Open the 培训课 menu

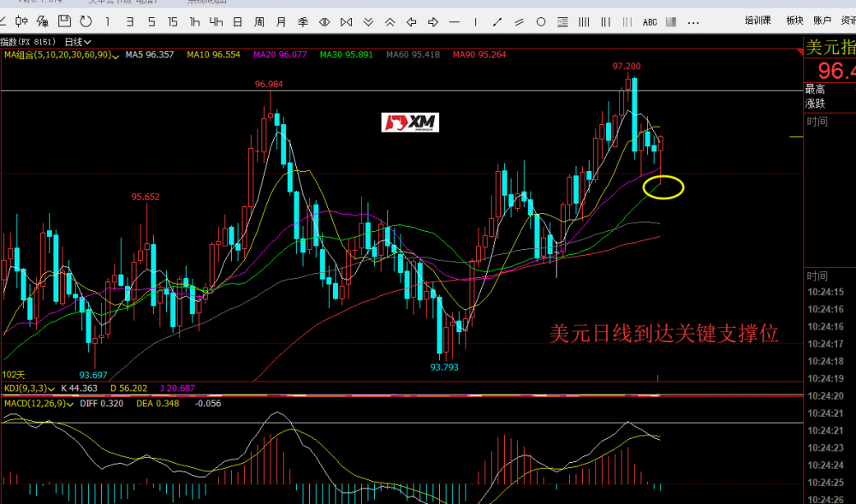click(758, 21)
